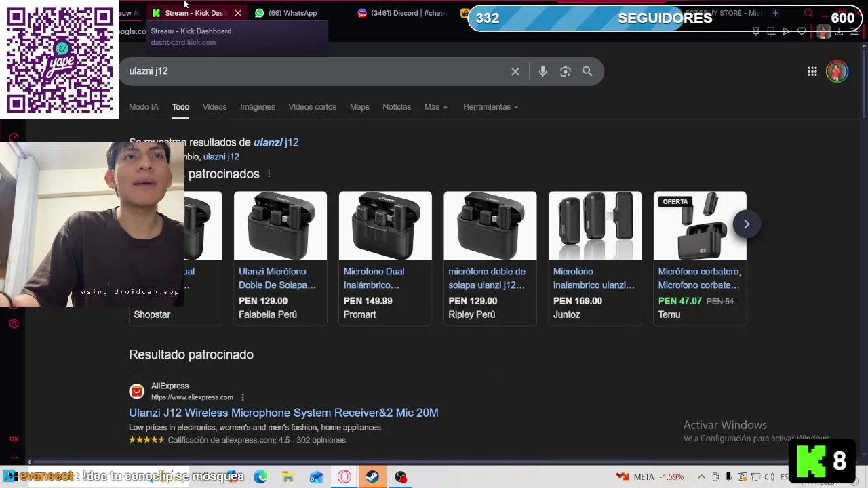Click Ripley Perú product thumbnail image
The image size is (868, 488).
490,226
